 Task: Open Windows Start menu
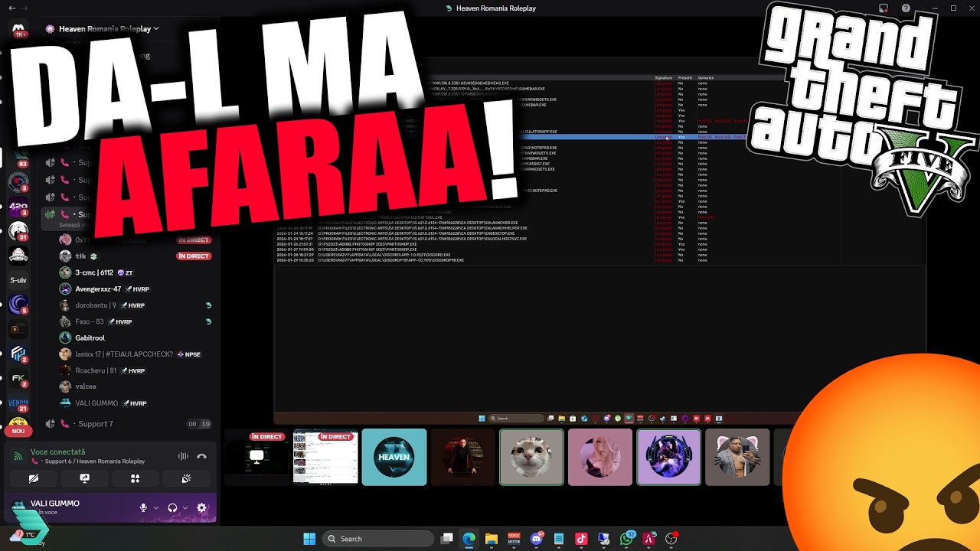click(309, 539)
